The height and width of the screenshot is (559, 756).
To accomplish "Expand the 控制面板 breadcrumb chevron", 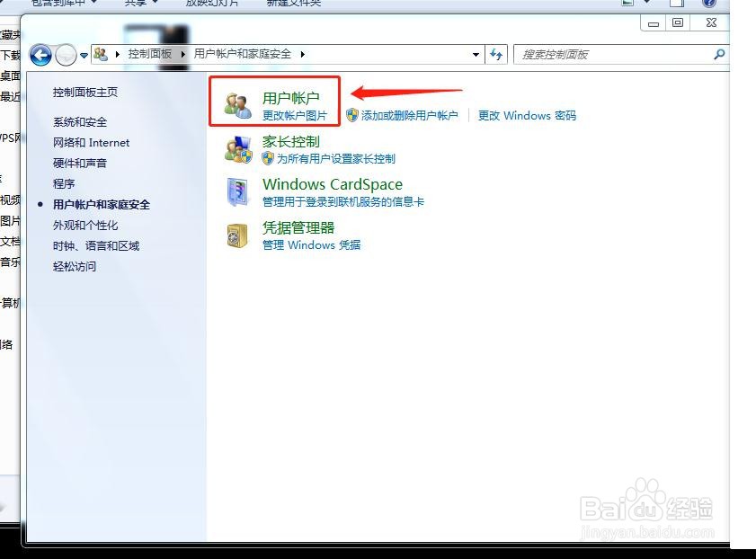I will [x=182, y=54].
